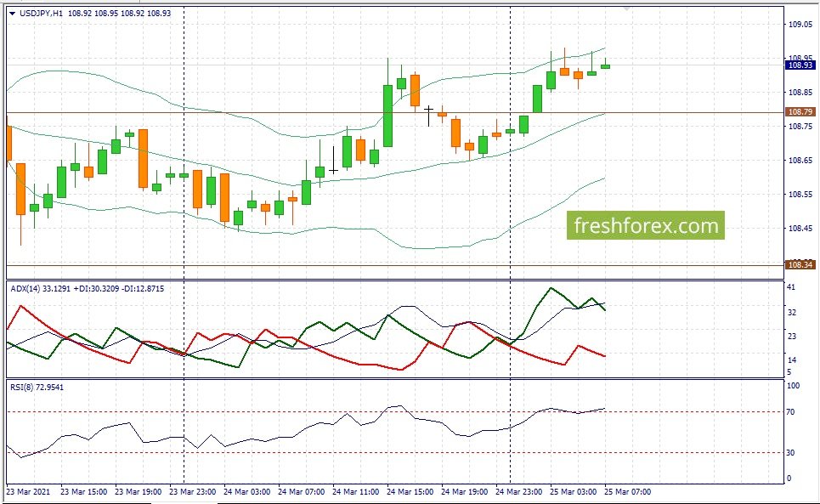Viewport: 820px width, 504px height.
Task: Click the current price label 108.93
Action: click(x=800, y=65)
